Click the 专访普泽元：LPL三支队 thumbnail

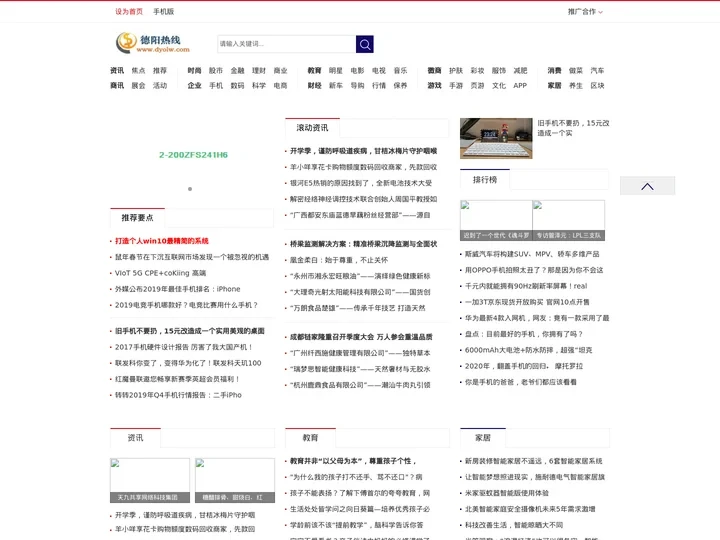pyautogui.click(x=568, y=220)
